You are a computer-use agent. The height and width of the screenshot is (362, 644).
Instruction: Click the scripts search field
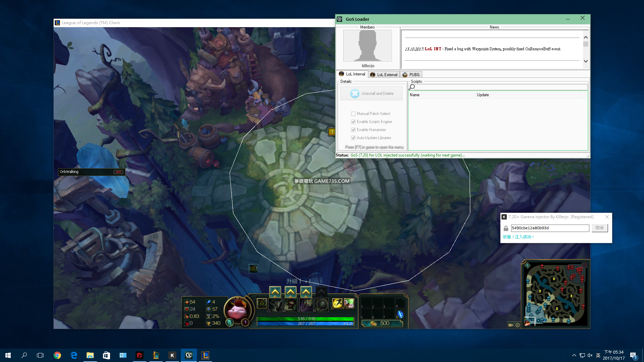(500, 87)
